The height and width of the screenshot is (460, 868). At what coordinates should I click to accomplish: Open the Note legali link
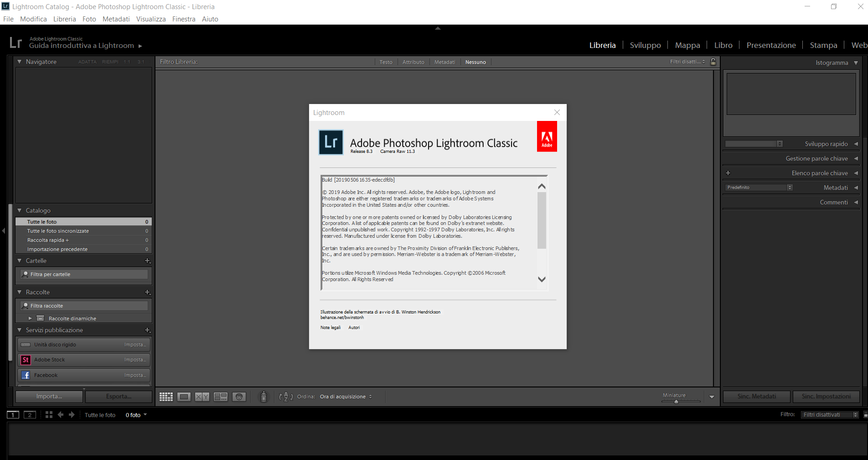pyautogui.click(x=331, y=328)
